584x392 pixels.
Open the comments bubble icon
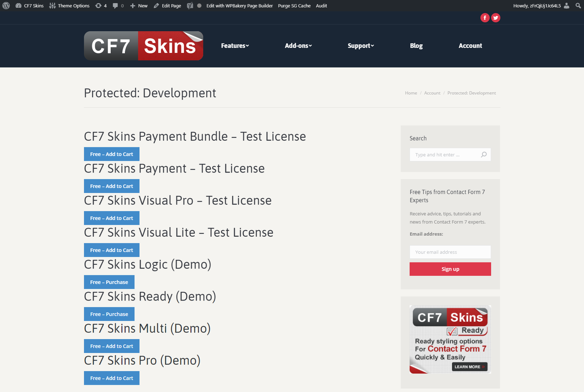point(115,6)
